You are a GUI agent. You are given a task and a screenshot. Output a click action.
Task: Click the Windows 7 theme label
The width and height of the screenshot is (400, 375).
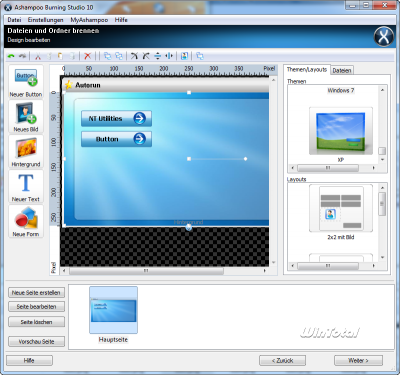[341, 90]
